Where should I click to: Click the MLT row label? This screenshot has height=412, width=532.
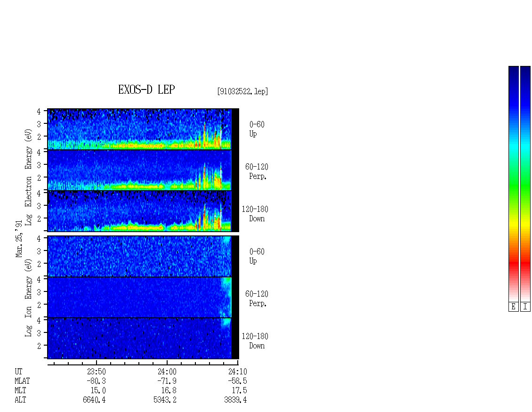[x=20, y=391]
